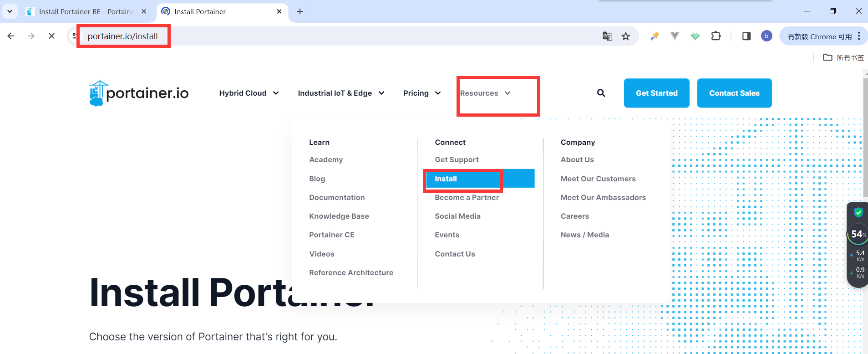Open a new browser tab

click(299, 11)
